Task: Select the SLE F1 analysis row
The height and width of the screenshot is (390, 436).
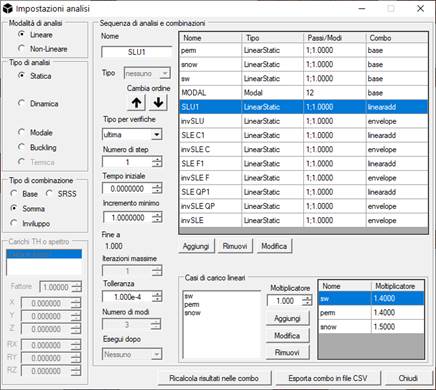Action: coord(304,164)
